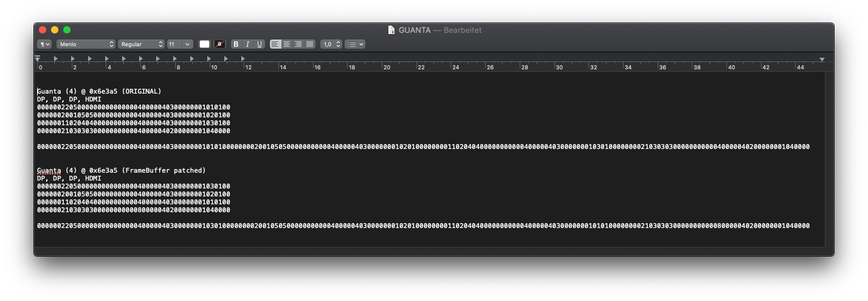
Task: Click the "Guanta (4) @ 0x6e3a5 (ORIGINAL)" line
Action: click(99, 91)
